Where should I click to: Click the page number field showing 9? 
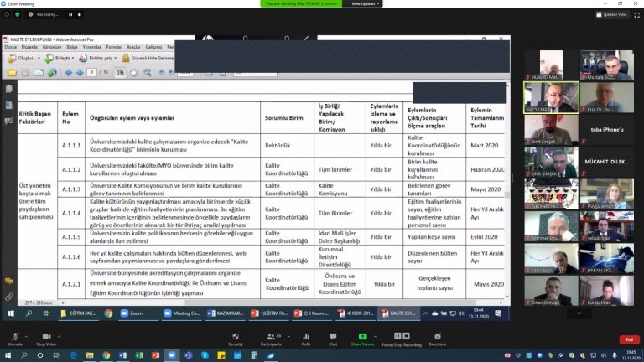click(91, 72)
